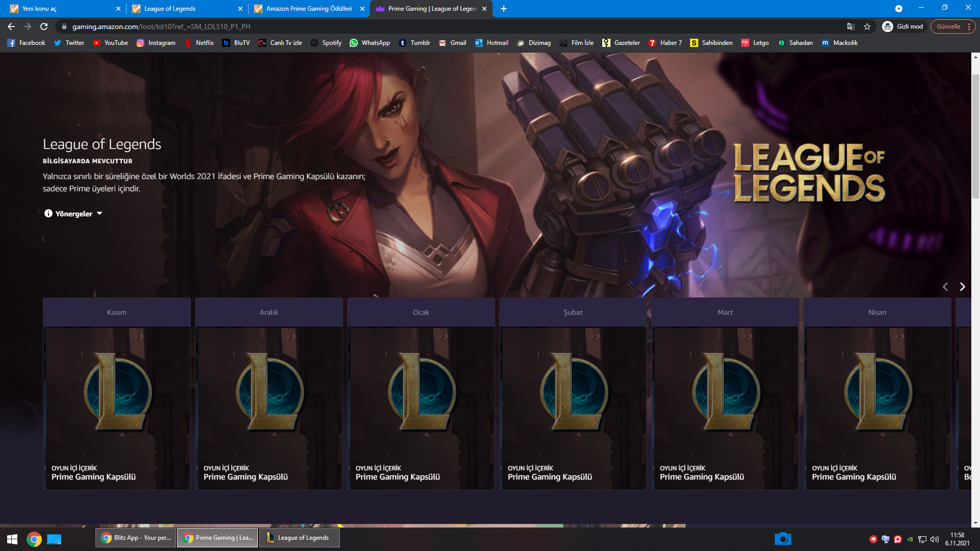Click the site lock icon in address bar
The width and height of the screenshot is (980, 551).
(64, 27)
